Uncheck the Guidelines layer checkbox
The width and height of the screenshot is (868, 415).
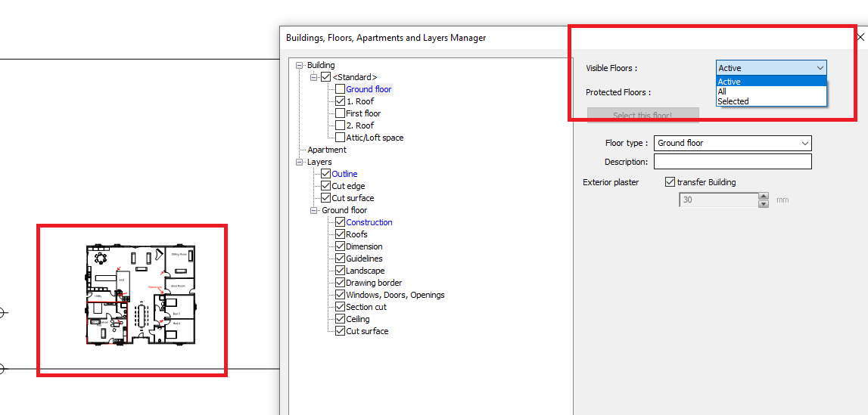coord(340,259)
